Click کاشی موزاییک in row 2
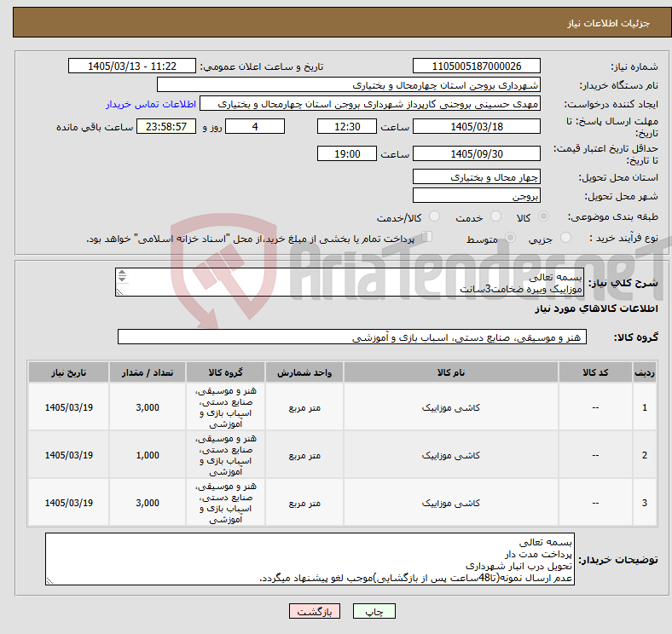This screenshot has width=672, height=634. pyautogui.click(x=451, y=455)
